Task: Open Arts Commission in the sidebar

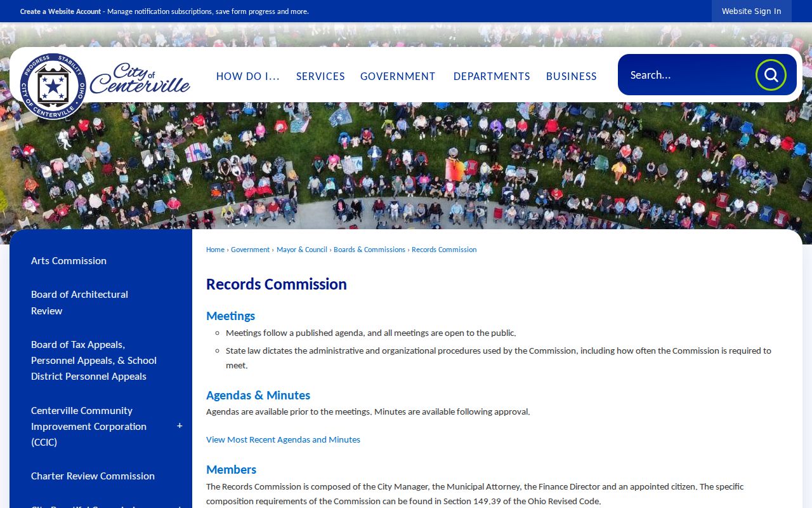Action: click(x=69, y=261)
